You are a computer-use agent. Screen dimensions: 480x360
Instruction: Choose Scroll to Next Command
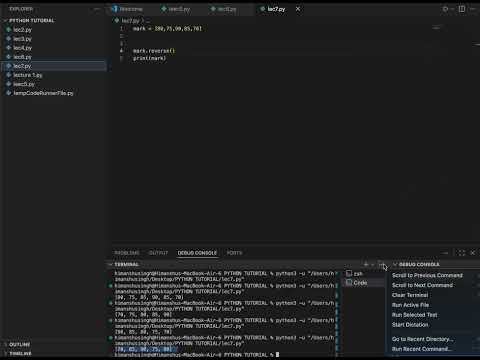click(x=422, y=285)
